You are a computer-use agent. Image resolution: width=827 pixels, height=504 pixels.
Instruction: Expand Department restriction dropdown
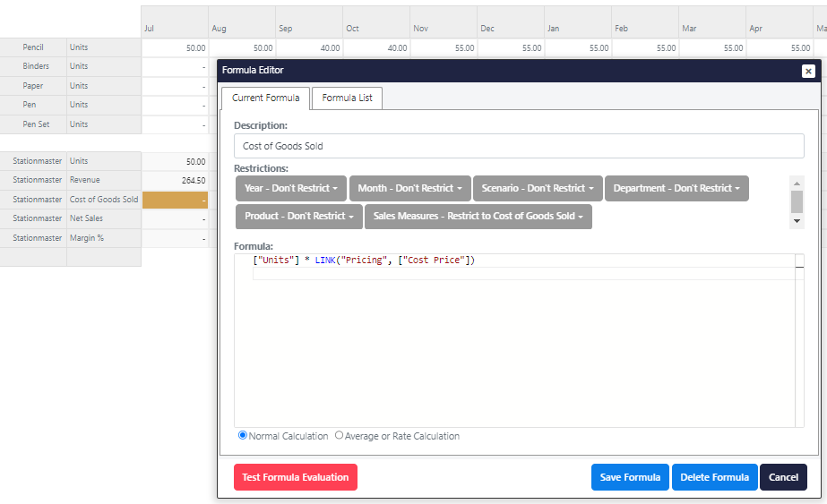[676, 189]
